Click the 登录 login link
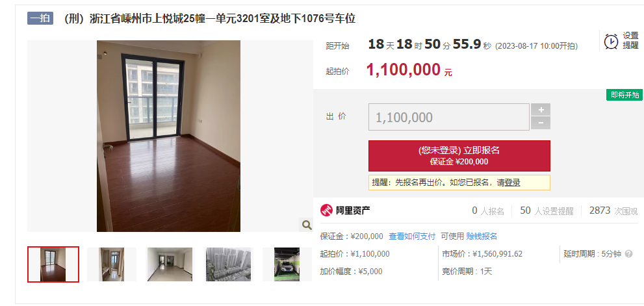This screenshot has height=306, width=644. [512, 183]
